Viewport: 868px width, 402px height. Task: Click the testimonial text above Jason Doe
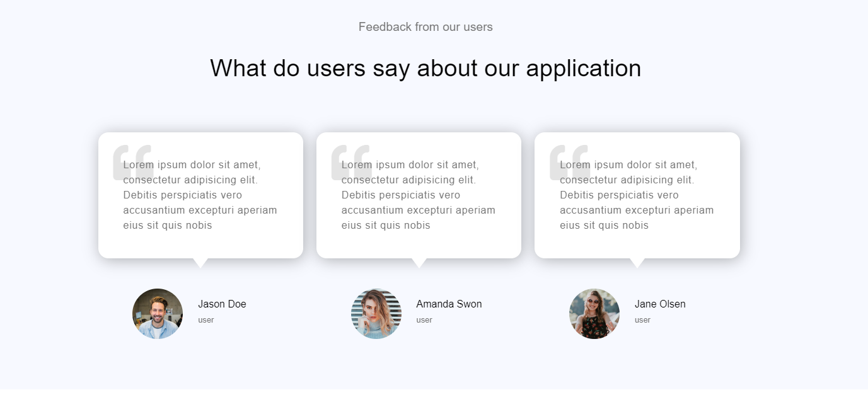pos(200,195)
